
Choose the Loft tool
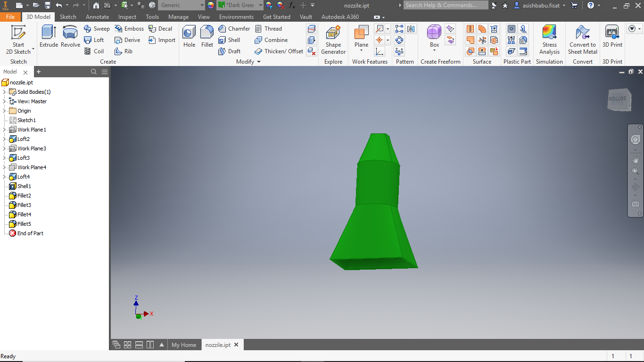click(94, 40)
